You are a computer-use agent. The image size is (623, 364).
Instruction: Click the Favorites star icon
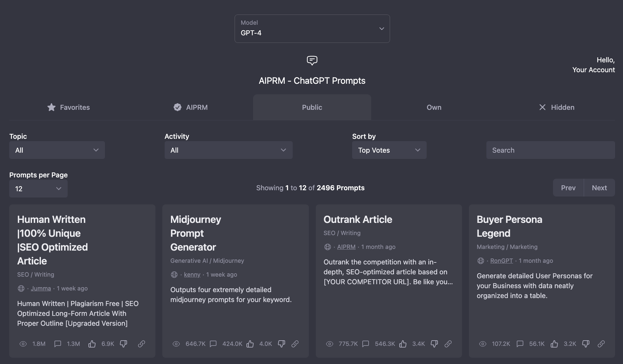51,107
